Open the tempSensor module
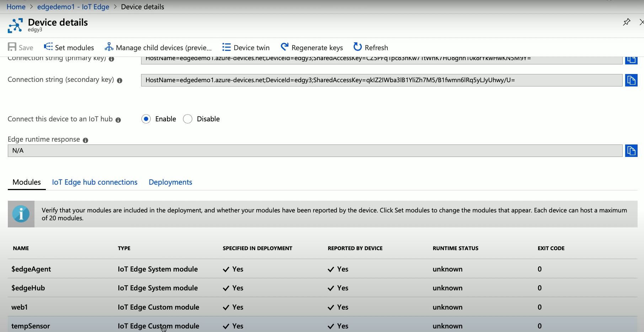644x332 pixels. coord(31,326)
